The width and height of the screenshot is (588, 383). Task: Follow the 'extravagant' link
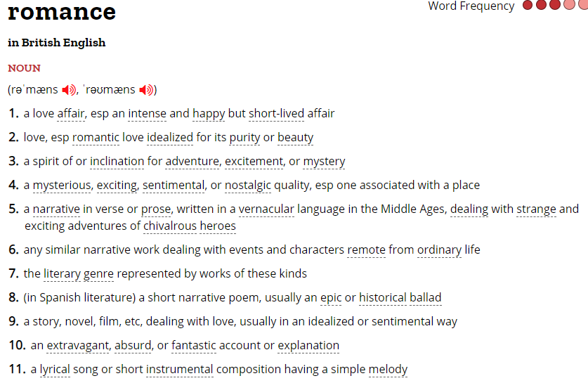click(x=78, y=345)
